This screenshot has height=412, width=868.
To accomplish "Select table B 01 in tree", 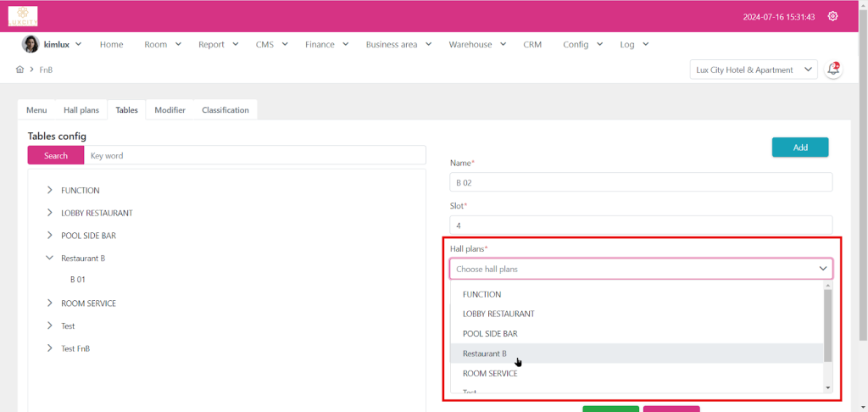I will (x=78, y=279).
